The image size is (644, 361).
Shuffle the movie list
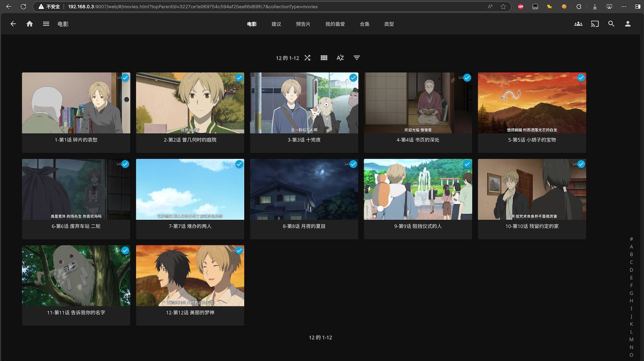(307, 58)
